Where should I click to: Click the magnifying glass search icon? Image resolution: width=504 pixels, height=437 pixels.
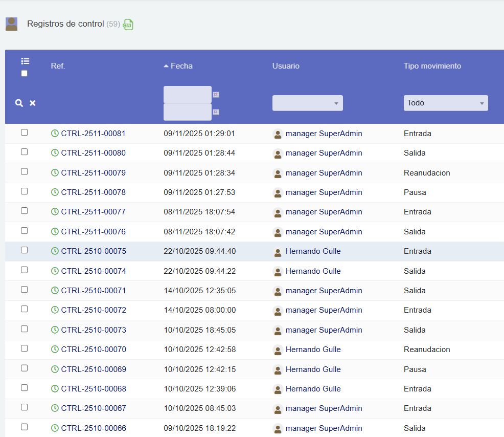(19, 103)
